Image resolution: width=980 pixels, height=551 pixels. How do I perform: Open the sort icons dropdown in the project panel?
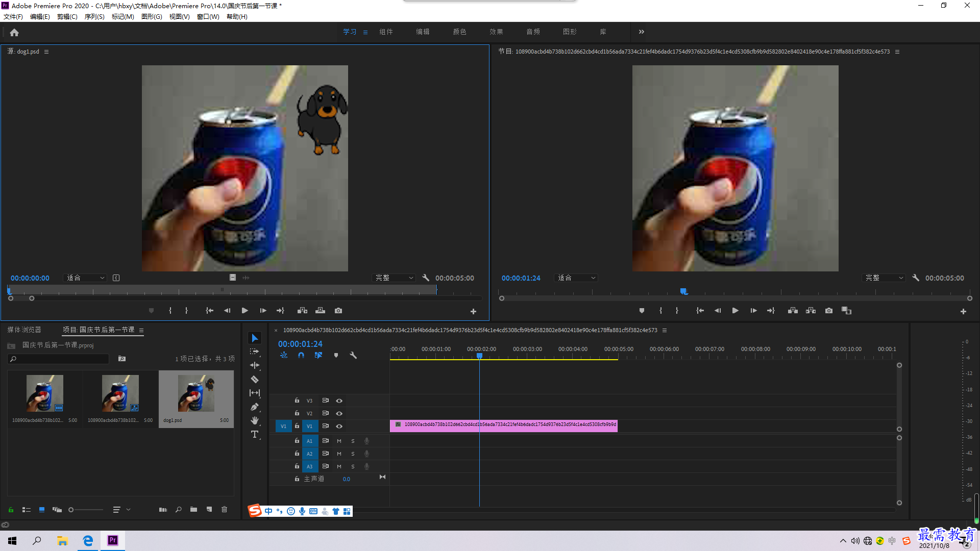(120, 510)
